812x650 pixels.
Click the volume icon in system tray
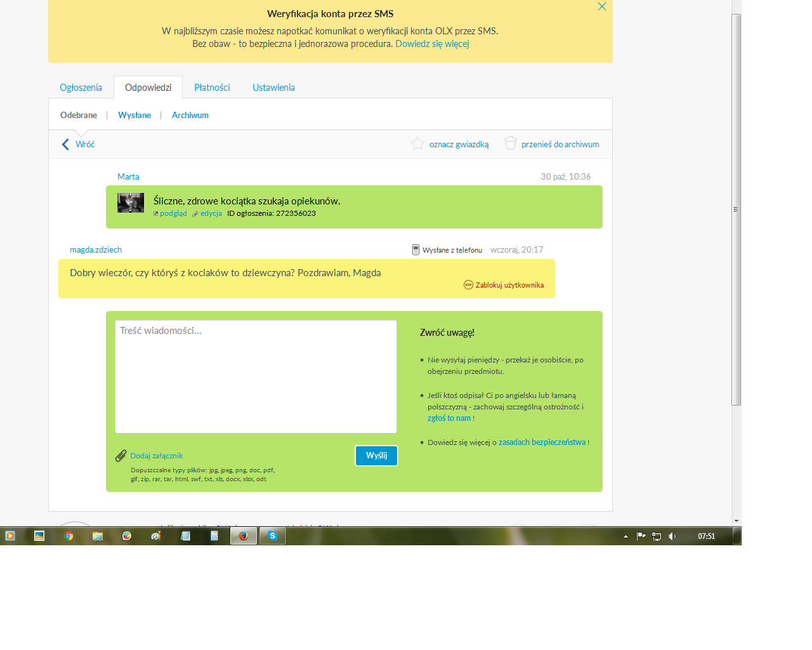[672, 536]
